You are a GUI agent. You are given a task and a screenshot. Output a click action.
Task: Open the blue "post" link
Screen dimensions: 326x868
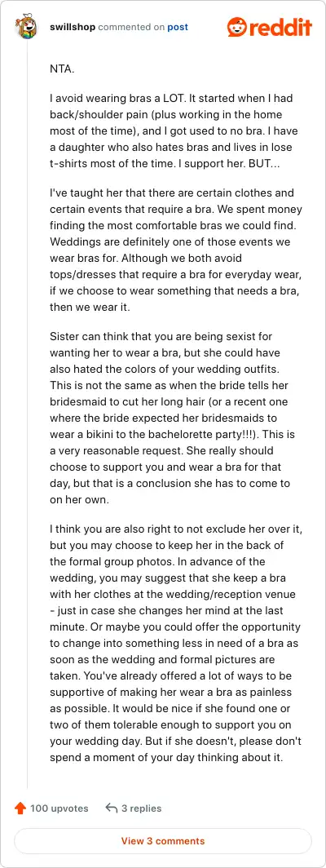coord(178,27)
